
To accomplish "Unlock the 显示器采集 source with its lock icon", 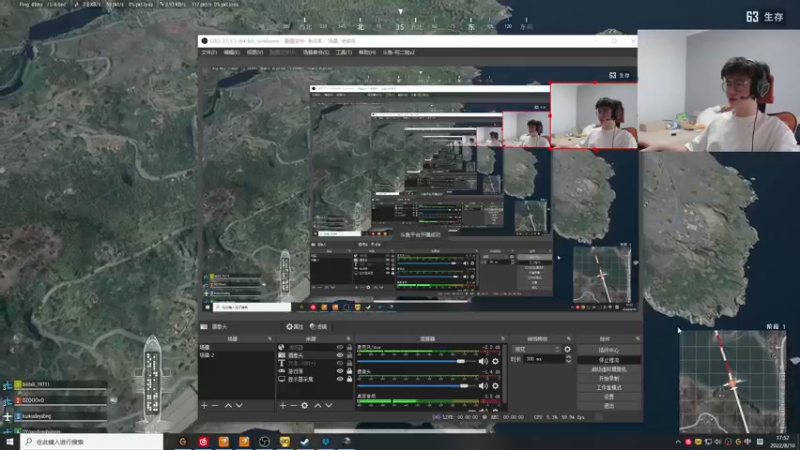I will coord(349,380).
